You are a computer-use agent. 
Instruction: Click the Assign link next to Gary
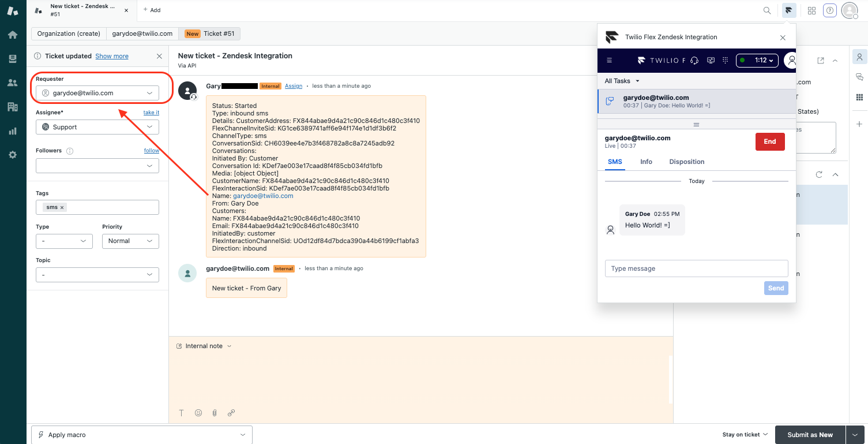(294, 86)
